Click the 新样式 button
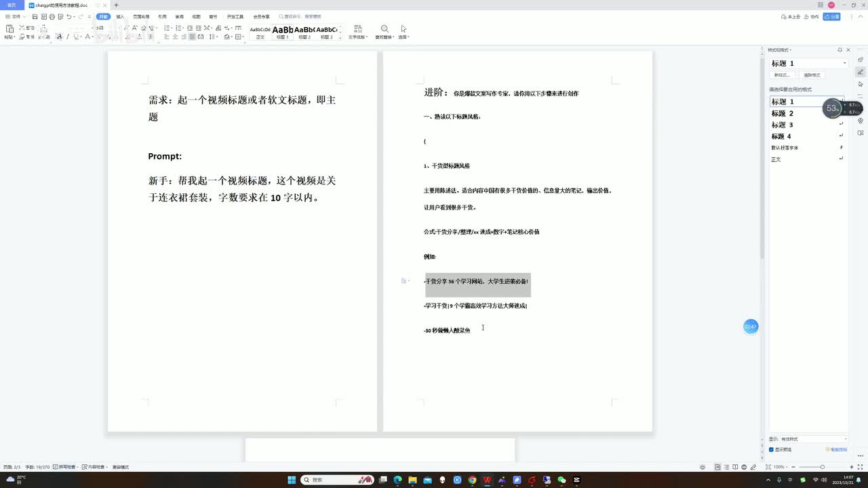The image size is (868, 488). click(782, 75)
